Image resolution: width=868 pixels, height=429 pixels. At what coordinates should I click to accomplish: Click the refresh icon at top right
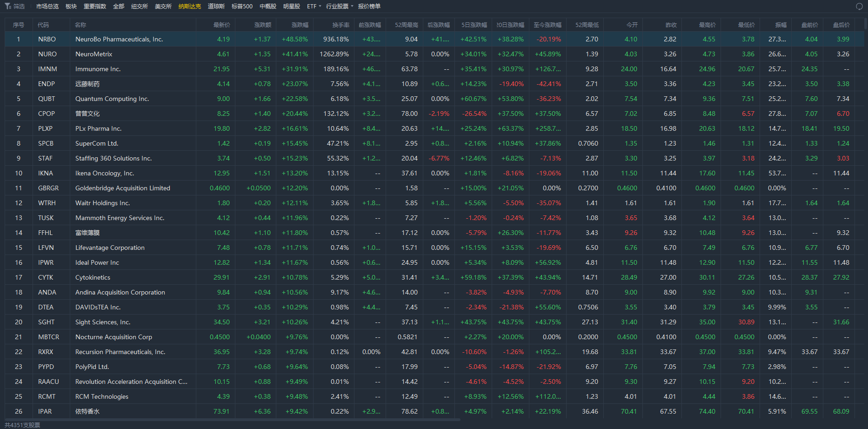pos(859,6)
